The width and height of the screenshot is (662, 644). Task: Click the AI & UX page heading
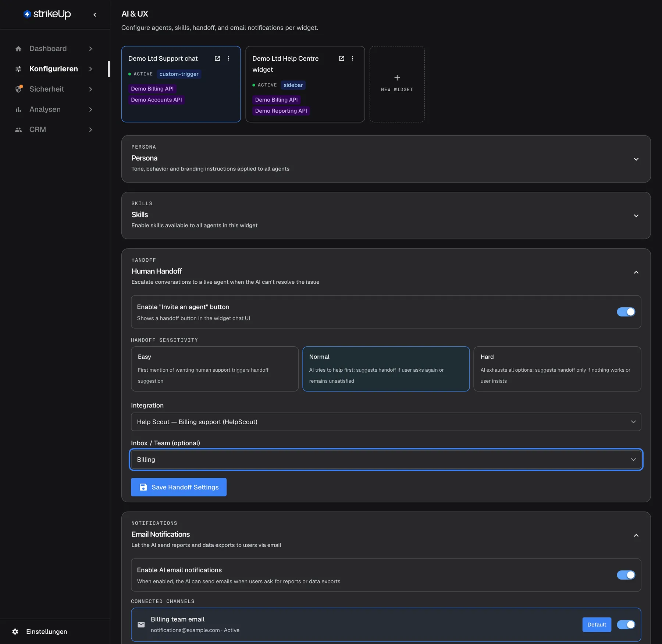135,14
